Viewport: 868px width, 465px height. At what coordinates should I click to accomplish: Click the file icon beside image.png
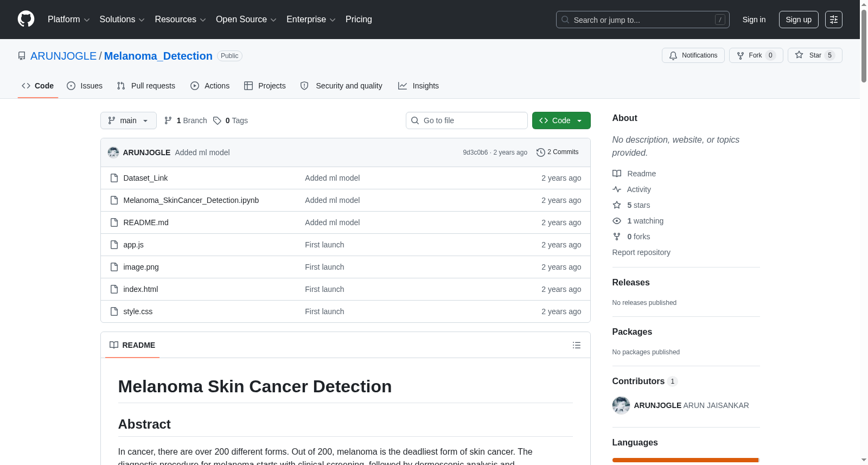tap(114, 267)
